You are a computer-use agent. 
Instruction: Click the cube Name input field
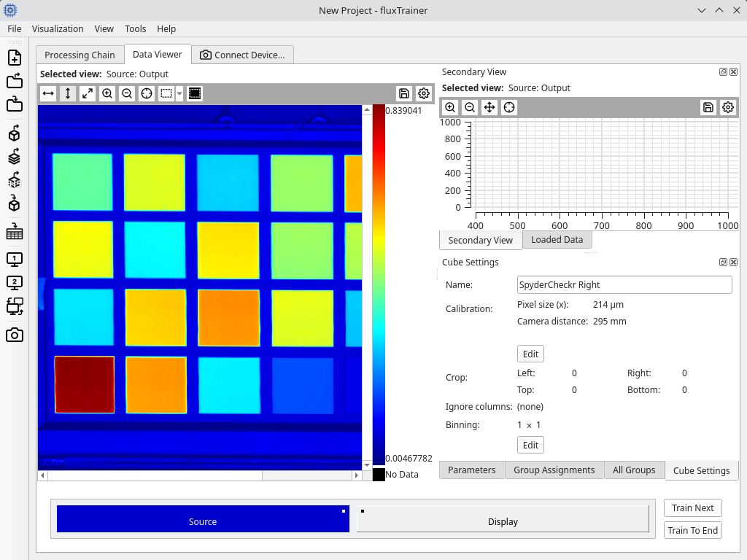coord(624,285)
